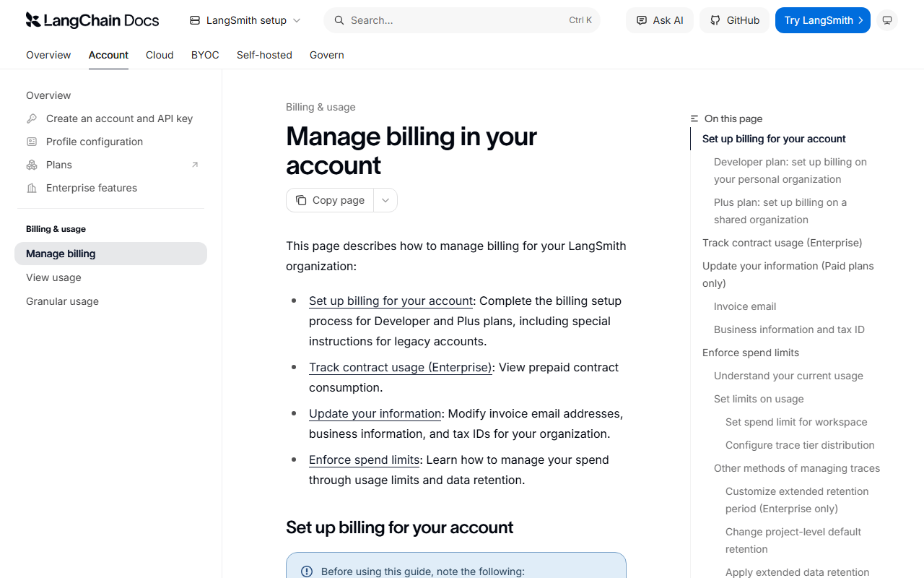Expand the Copy page options chevron
Screen dimensions: 924x578
point(385,200)
